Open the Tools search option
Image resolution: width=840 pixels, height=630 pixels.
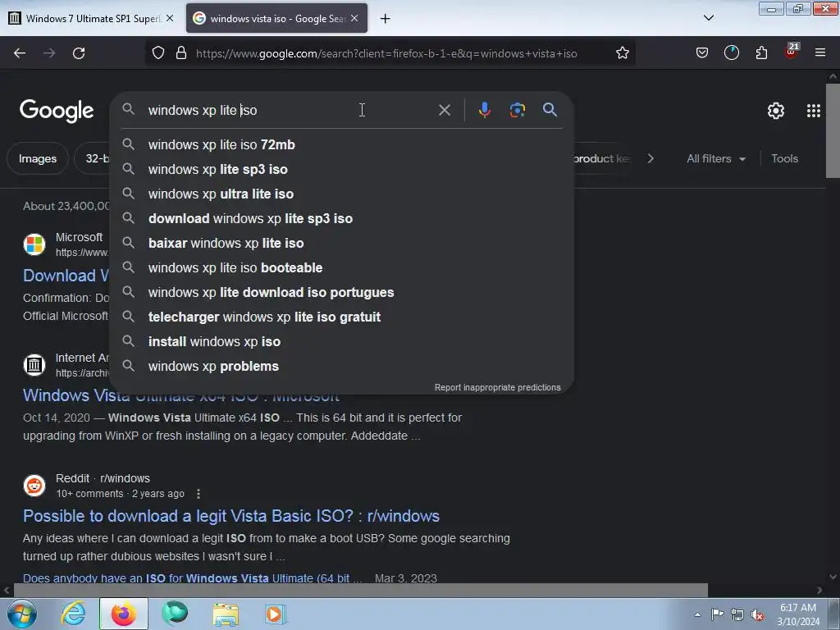784,158
